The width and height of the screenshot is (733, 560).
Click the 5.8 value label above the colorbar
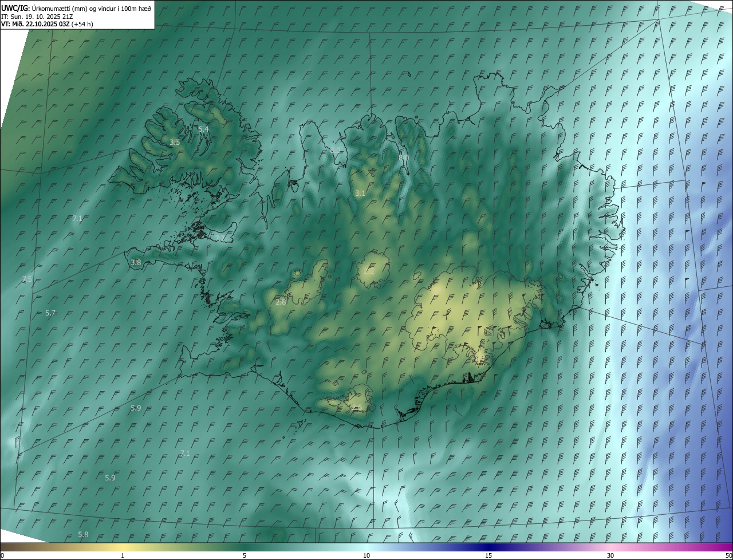[x=83, y=534]
